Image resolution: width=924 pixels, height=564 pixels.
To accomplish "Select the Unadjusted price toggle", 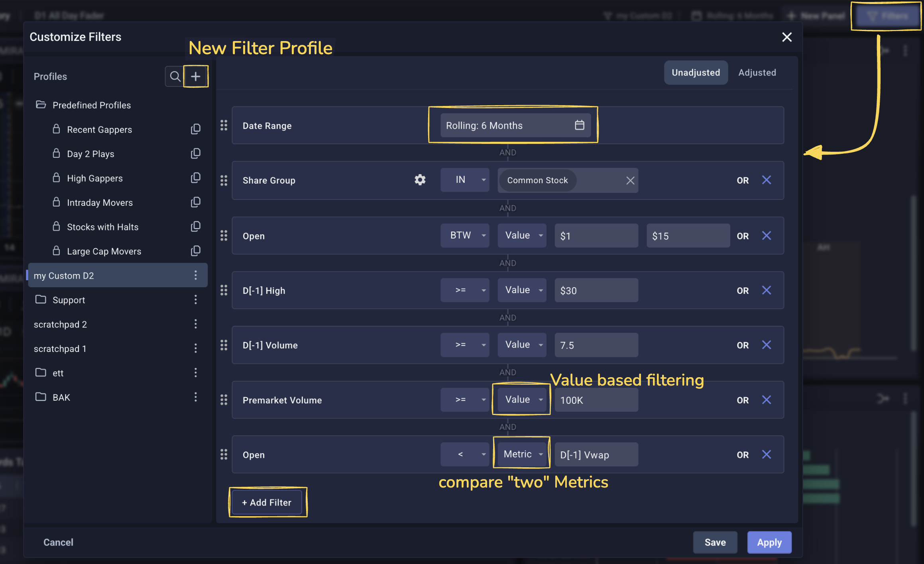I will click(x=696, y=72).
